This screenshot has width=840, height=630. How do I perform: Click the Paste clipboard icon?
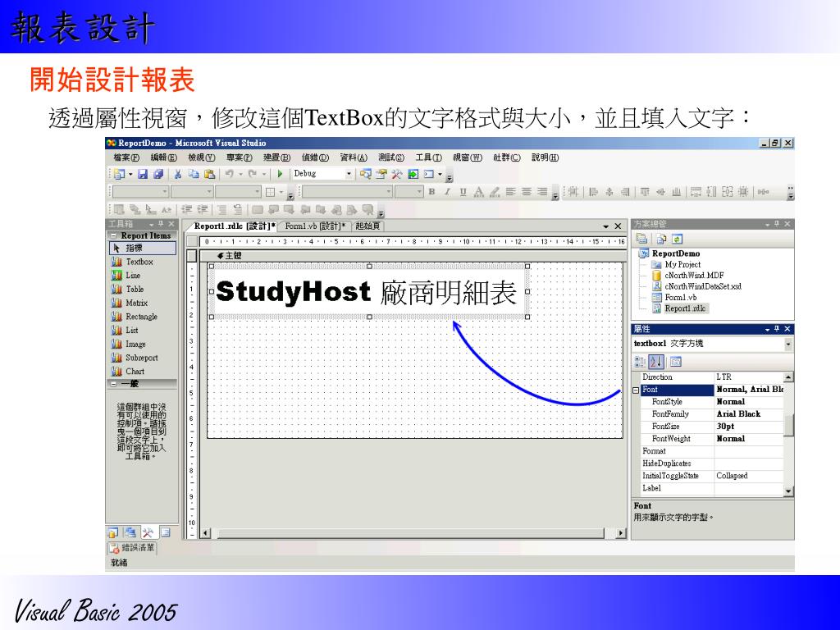point(210,174)
